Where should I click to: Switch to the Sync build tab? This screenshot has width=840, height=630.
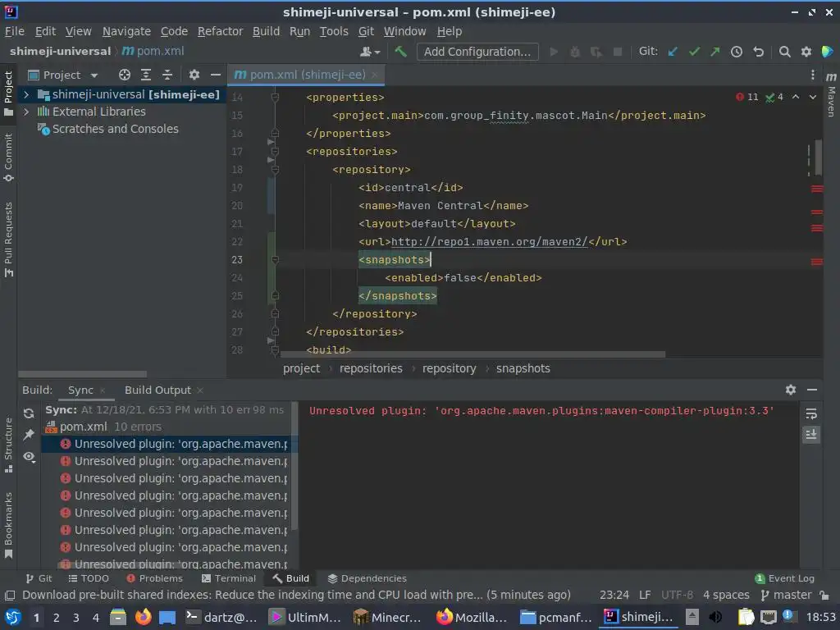[x=80, y=390]
